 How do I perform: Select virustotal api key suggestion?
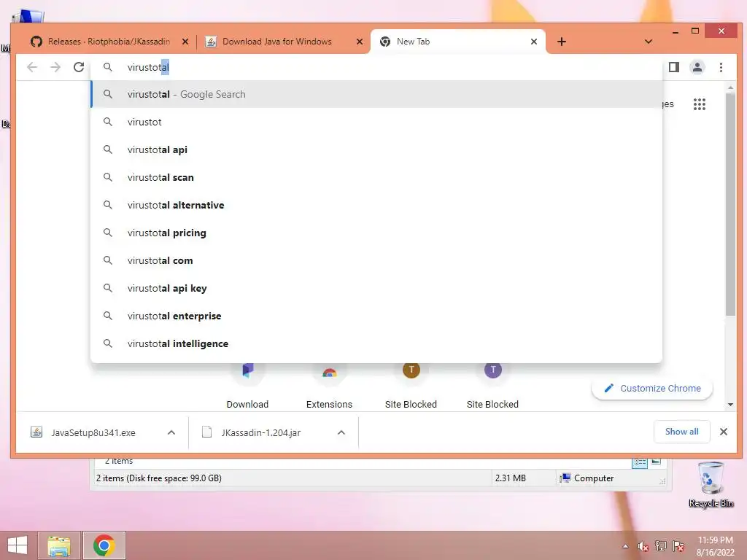376,288
